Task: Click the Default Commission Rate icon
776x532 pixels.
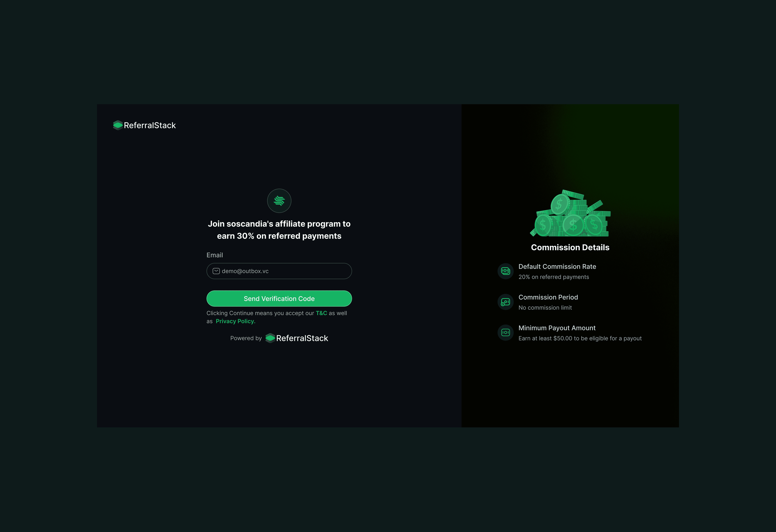Action: 505,271
